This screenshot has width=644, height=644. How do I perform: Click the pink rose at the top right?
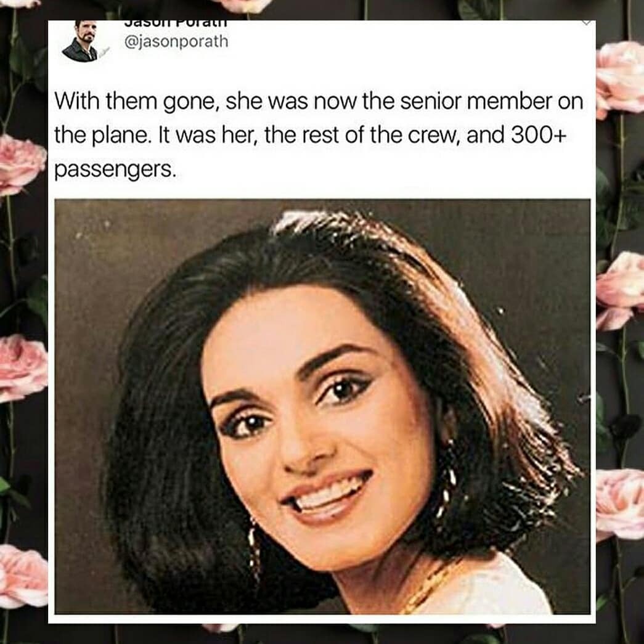click(x=620, y=78)
